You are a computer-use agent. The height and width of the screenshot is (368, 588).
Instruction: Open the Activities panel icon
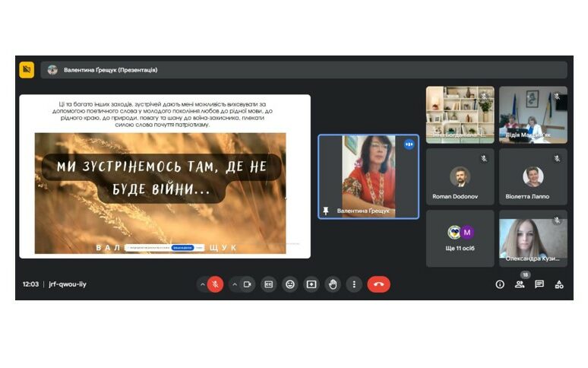tap(559, 284)
